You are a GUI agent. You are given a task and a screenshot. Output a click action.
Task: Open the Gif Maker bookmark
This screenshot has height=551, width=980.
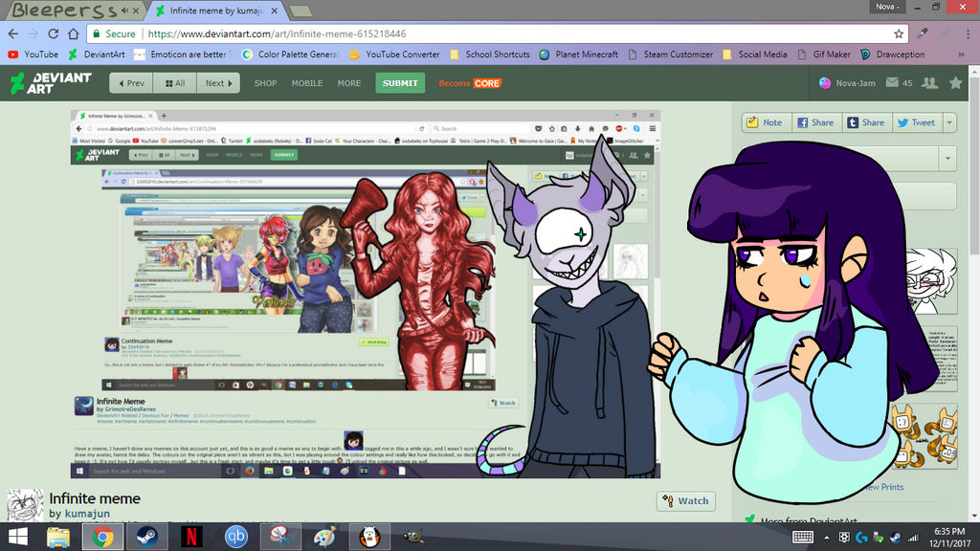[x=824, y=55]
